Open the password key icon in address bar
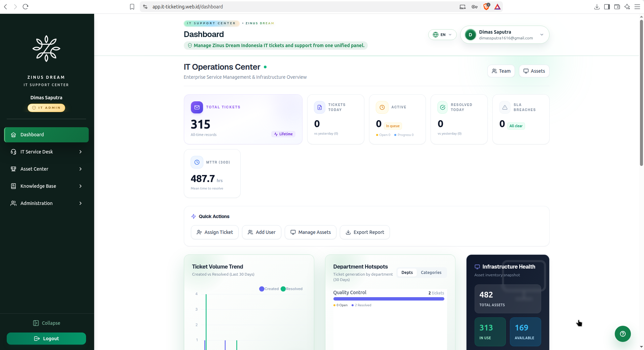The width and height of the screenshot is (644, 350). click(x=475, y=7)
